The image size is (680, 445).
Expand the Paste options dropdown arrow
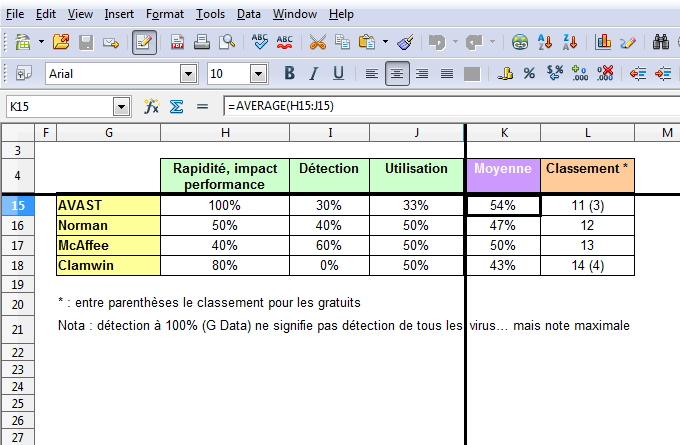(385, 42)
